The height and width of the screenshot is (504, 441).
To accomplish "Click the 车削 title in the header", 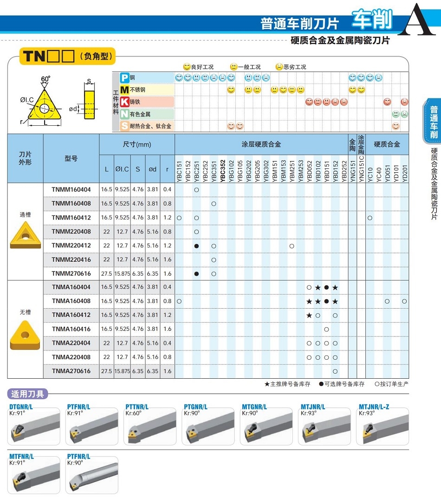I will [372, 19].
